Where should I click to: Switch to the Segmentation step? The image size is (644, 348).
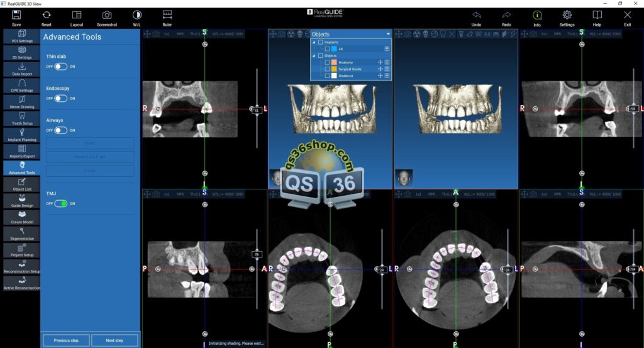click(x=21, y=233)
